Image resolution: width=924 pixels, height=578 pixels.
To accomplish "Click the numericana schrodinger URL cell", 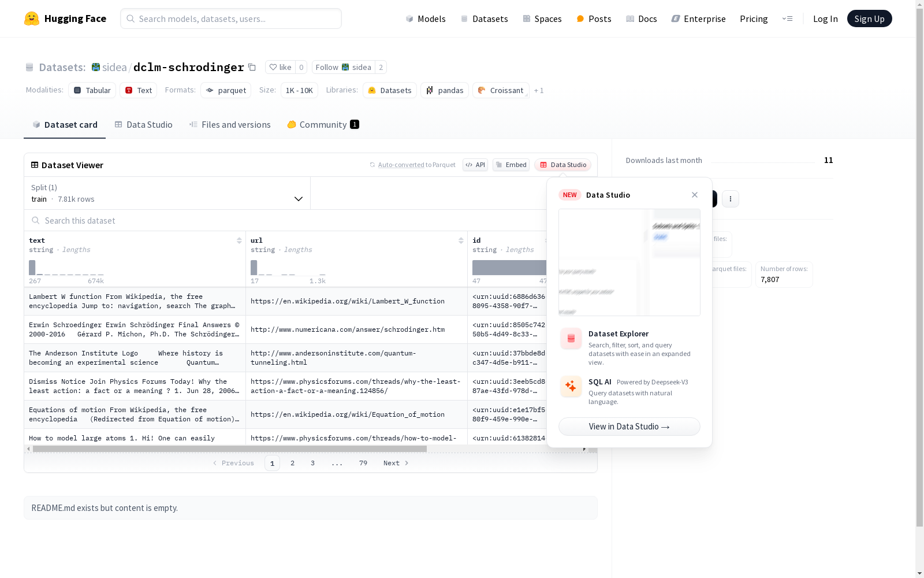I will tap(356, 329).
